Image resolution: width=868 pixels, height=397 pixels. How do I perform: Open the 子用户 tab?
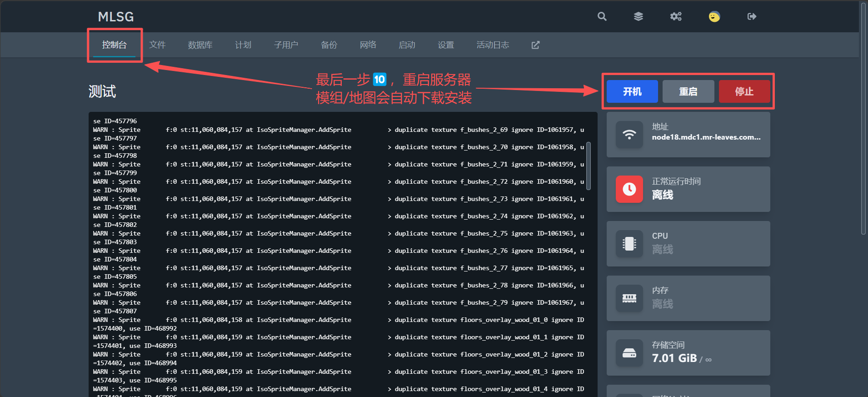click(286, 45)
